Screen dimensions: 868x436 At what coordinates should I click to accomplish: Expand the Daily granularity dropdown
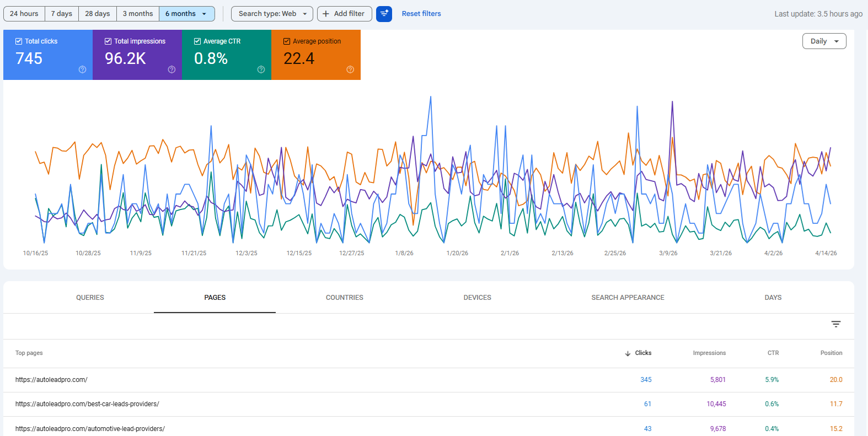(x=824, y=41)
